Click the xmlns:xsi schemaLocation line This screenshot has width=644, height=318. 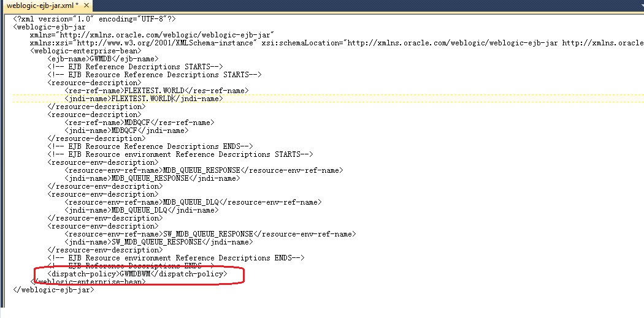tap(337, 43)
